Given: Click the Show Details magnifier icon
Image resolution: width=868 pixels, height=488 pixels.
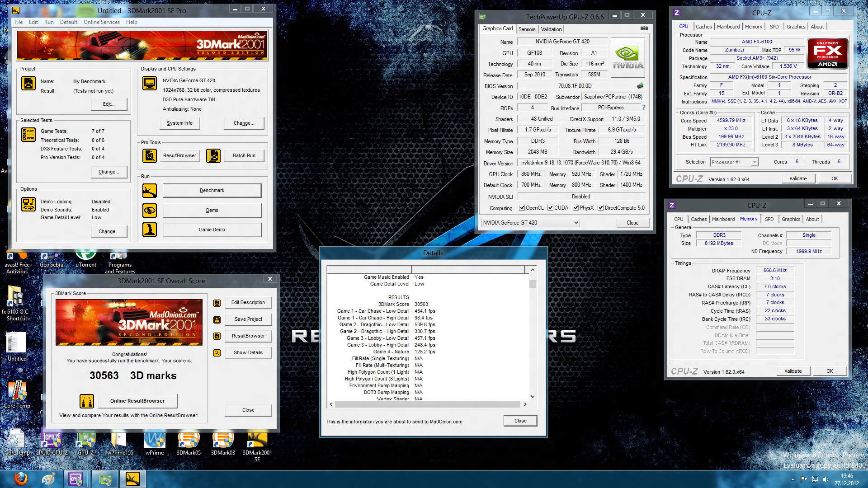Looking at the screenshot, I should (x=217, y=353).
